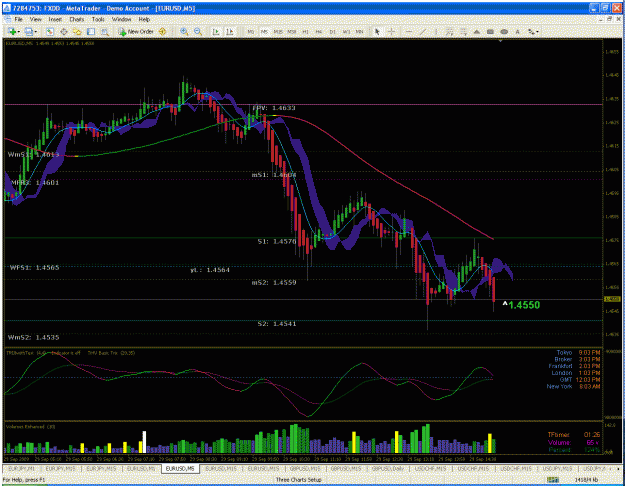The height and width of the screenshot is (486, 625).
Task: Expand the arrows objects dropdown arrow
Action: pyautogui.click(x=537, y=31)
